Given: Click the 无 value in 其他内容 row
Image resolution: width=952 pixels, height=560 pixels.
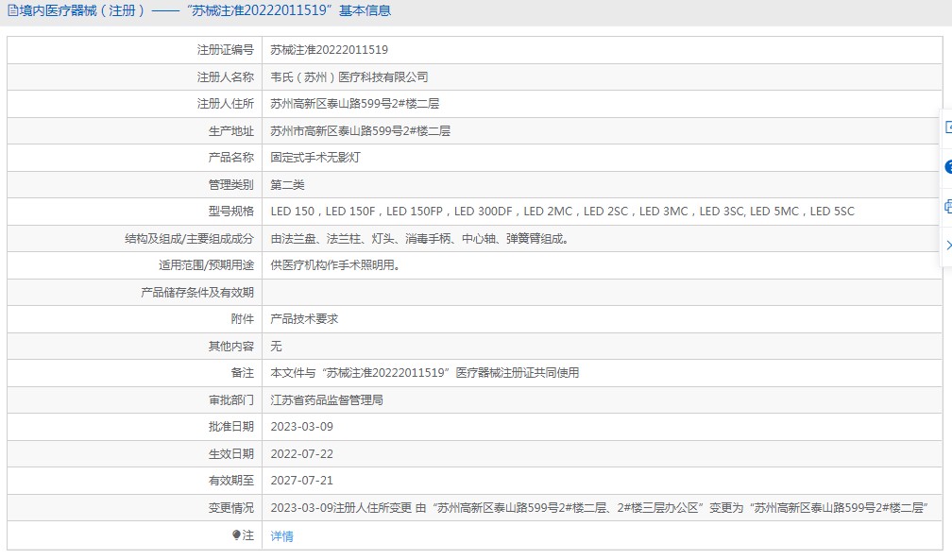Looking at the screenshot, I should pos(276,347).
